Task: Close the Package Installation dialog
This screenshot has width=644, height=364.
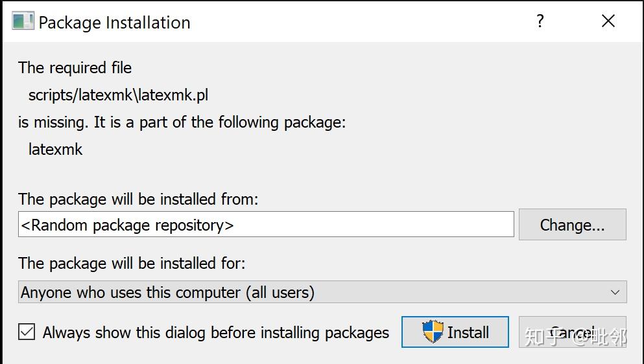Action: click(608, 21)
